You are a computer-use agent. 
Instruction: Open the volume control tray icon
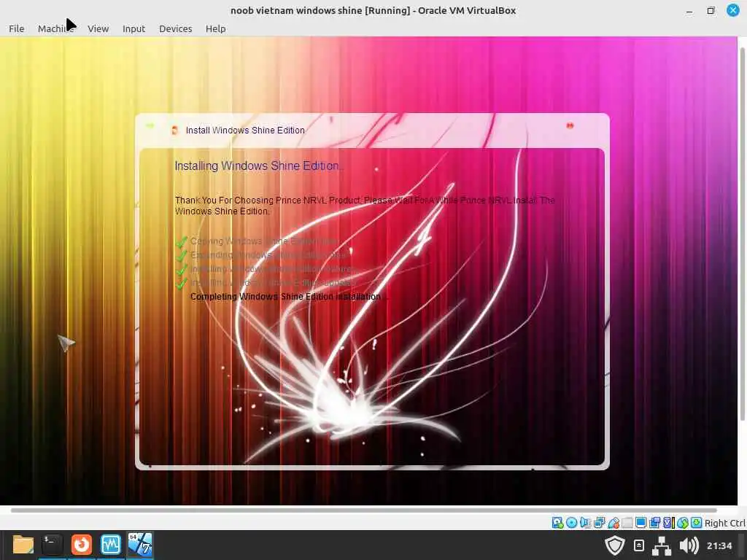click(689, 545)
